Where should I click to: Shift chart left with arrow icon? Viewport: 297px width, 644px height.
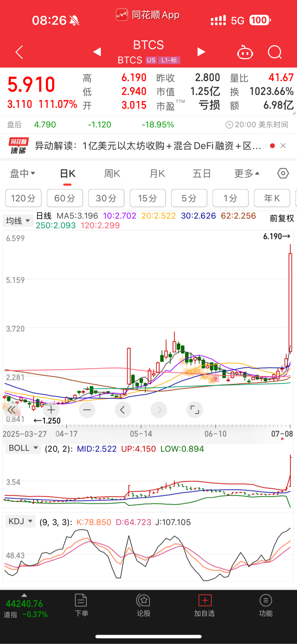123,410
